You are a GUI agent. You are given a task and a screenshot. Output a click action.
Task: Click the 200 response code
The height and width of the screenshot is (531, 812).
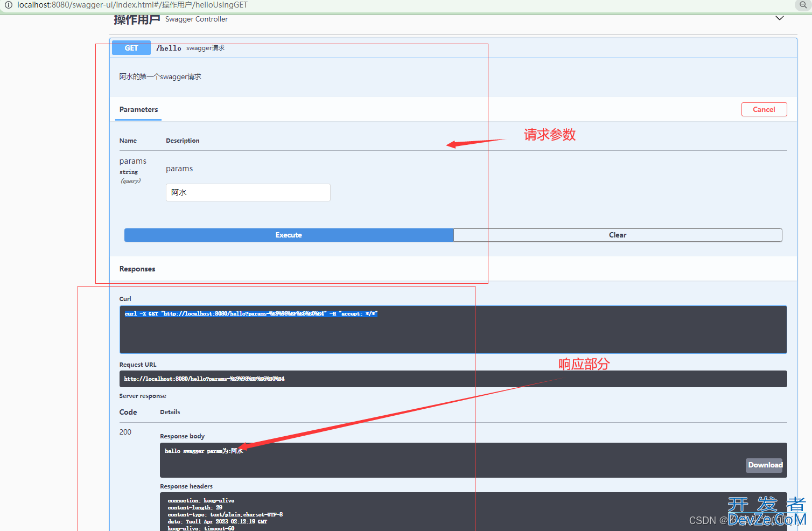click(125, 432)
